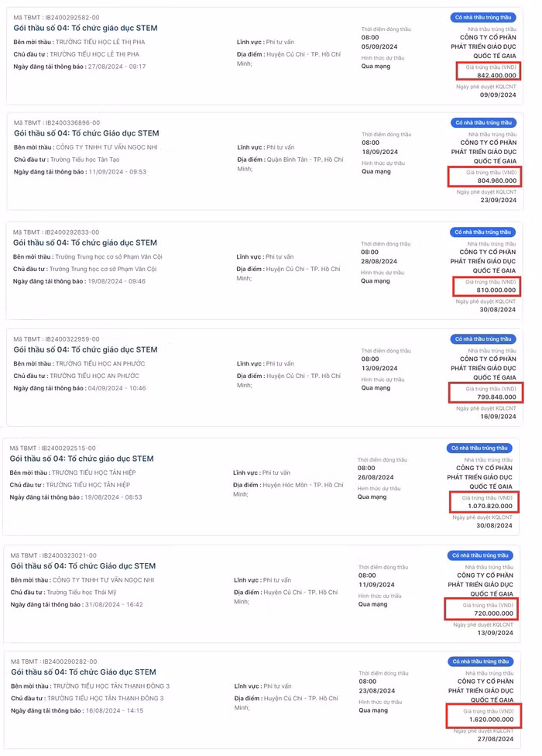This screenshot has height=756, width=542.
Task: Click the winning price 1.070.820.000
Action: (x=491, y=507)
